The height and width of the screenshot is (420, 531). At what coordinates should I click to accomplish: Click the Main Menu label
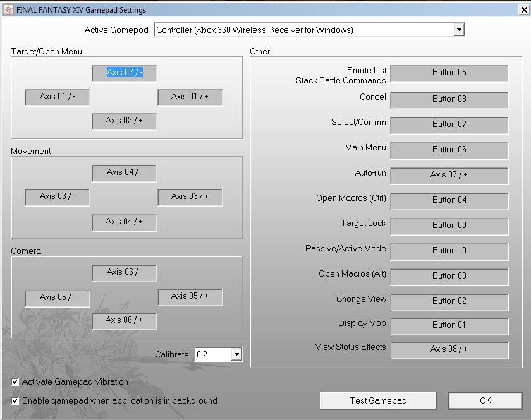pyautogui.click(x=365, y=148)
